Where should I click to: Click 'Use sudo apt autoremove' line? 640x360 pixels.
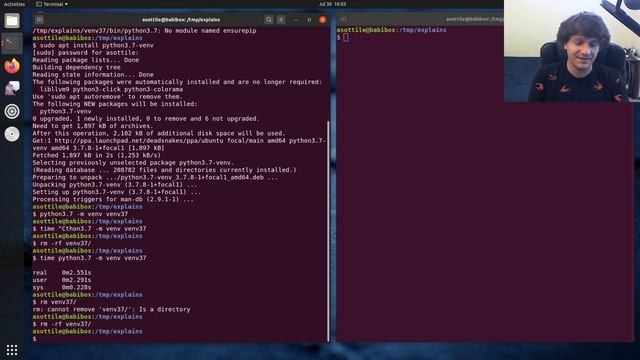pos(108,97)
